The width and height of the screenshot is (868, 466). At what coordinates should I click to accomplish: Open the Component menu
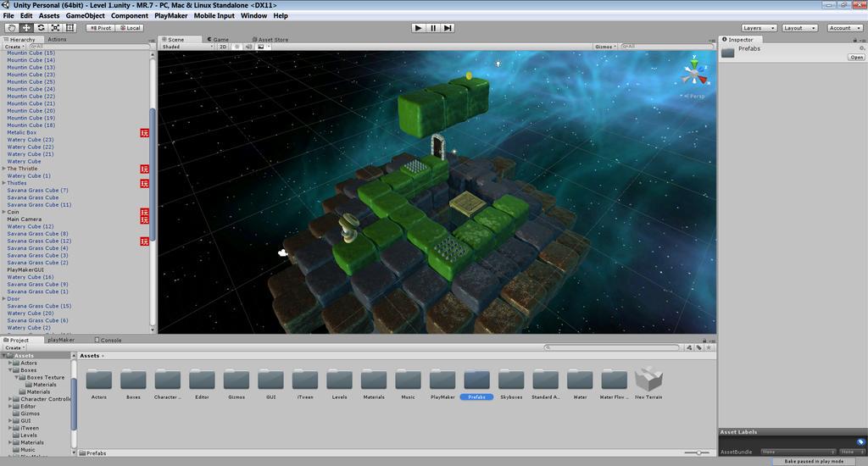(130, 15)
